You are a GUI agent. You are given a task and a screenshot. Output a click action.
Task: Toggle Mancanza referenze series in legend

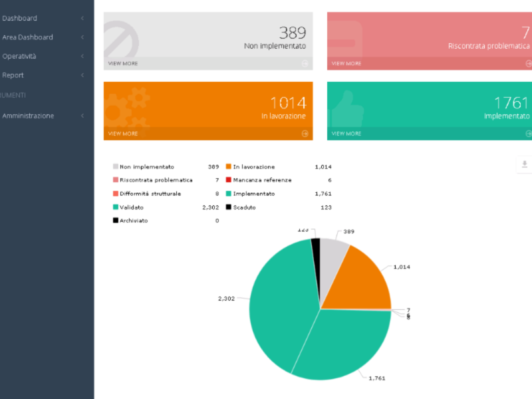(x=261, y=180)
